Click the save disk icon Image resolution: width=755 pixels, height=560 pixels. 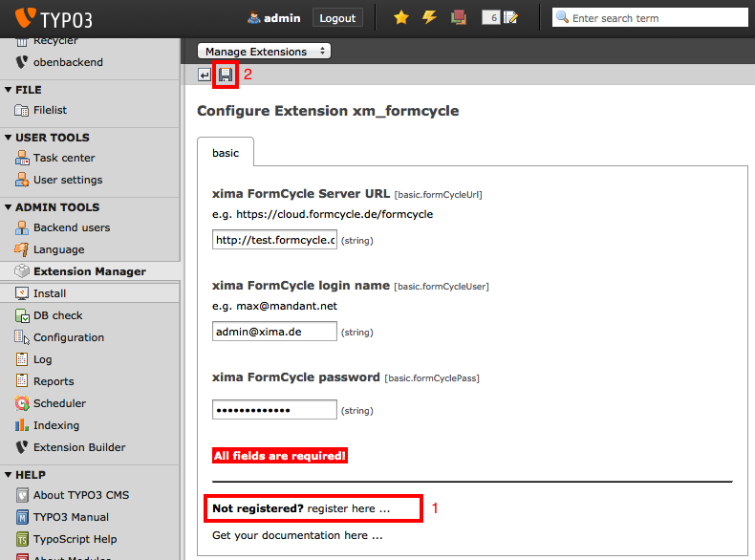[x=226, y=75]
